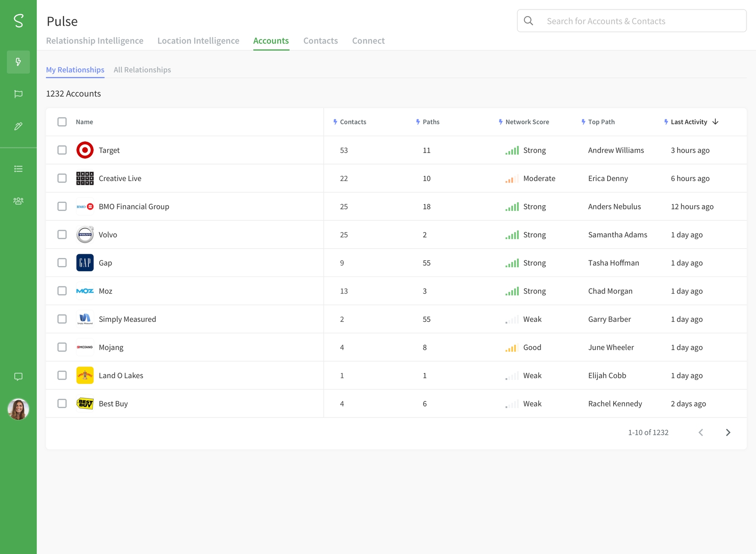Switch to the Location Intelligence tab
Screen dimensions: 756x554
198,41
